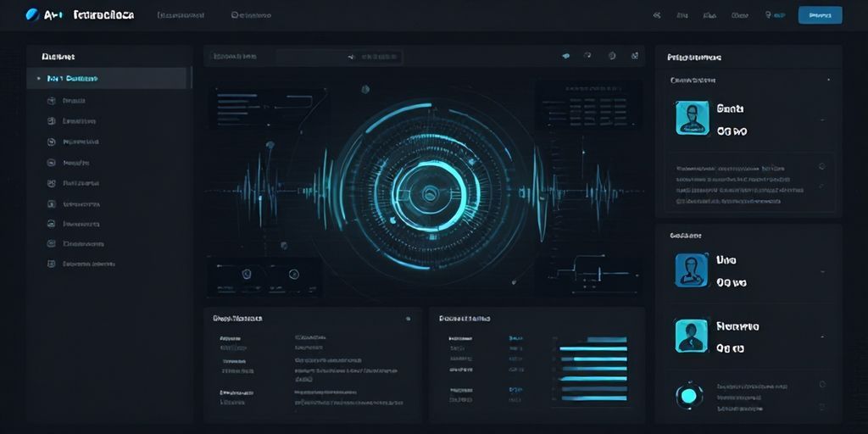Image resolution: width=868 pixels, height=434 pixels.
Task: Expand the chevron beside the middle profile avatar
Action: [821, 271]
